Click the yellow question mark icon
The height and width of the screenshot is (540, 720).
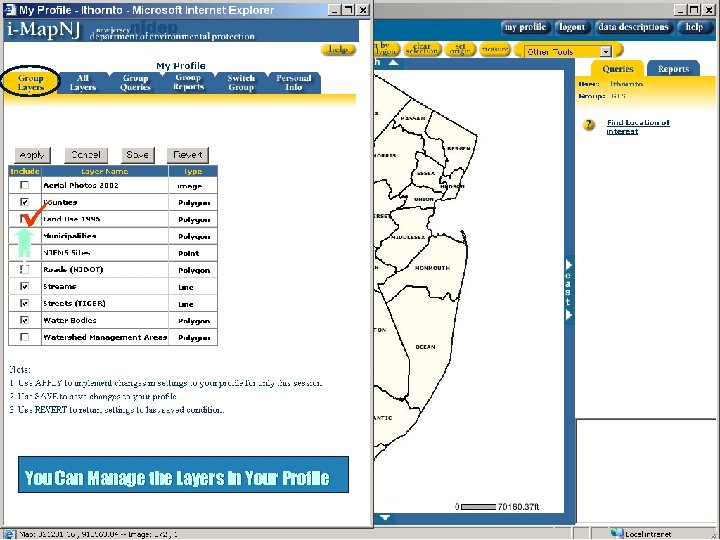coord(589,125)
